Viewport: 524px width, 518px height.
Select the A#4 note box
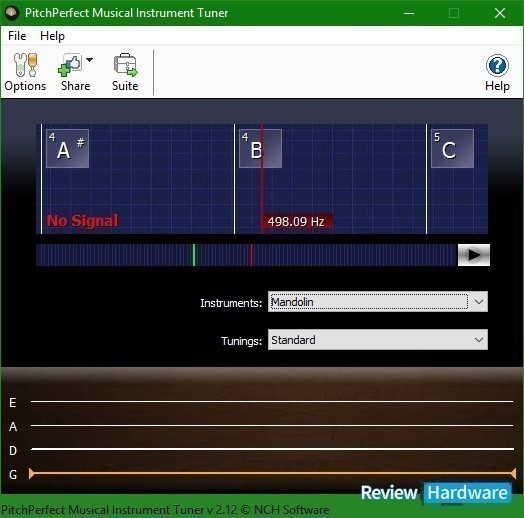click(x=68, y=148)
